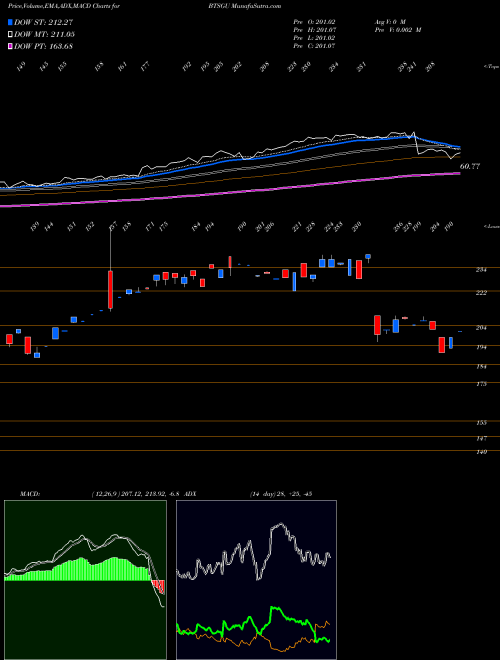500x660 pixels.
Task: Click the 234 price axis label
Action: click(481, 270)
